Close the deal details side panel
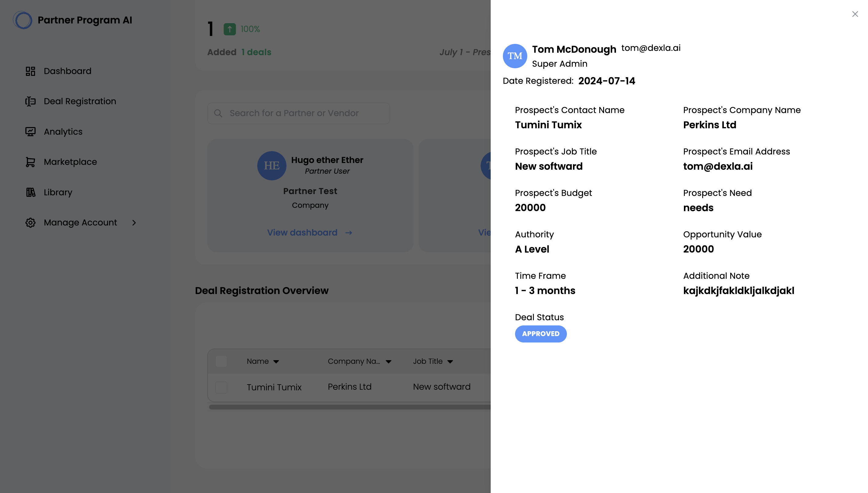The width and height of the screenshot is (868, 493). tap(855, 14)
